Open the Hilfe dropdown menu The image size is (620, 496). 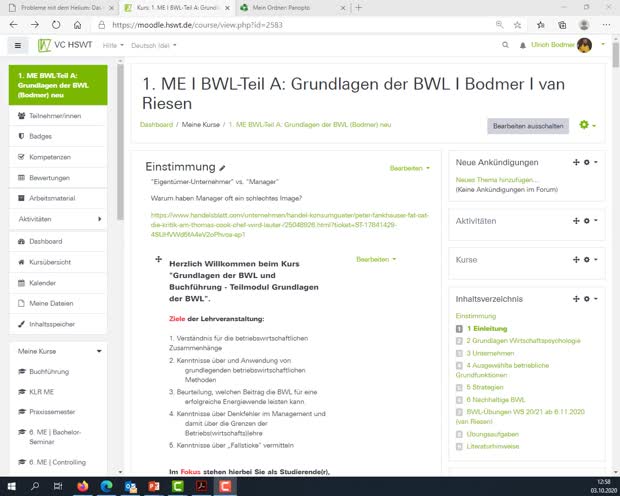coord(112,45)
